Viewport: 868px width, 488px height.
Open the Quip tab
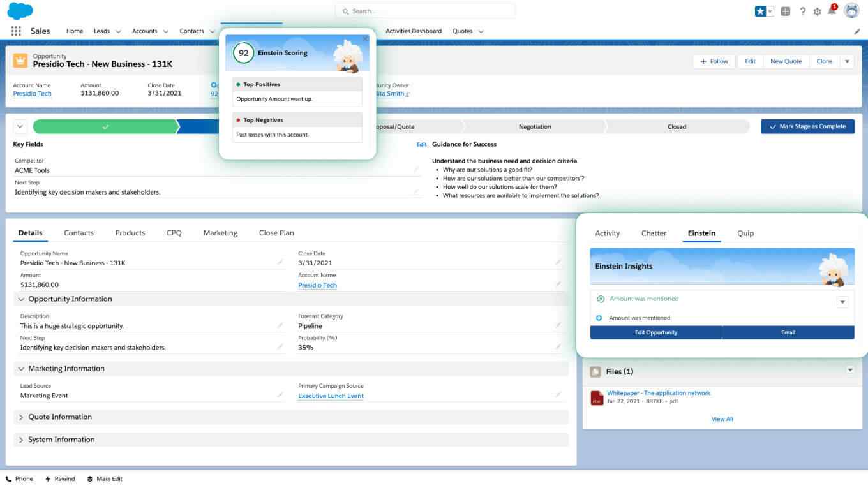tap(745, 233)
